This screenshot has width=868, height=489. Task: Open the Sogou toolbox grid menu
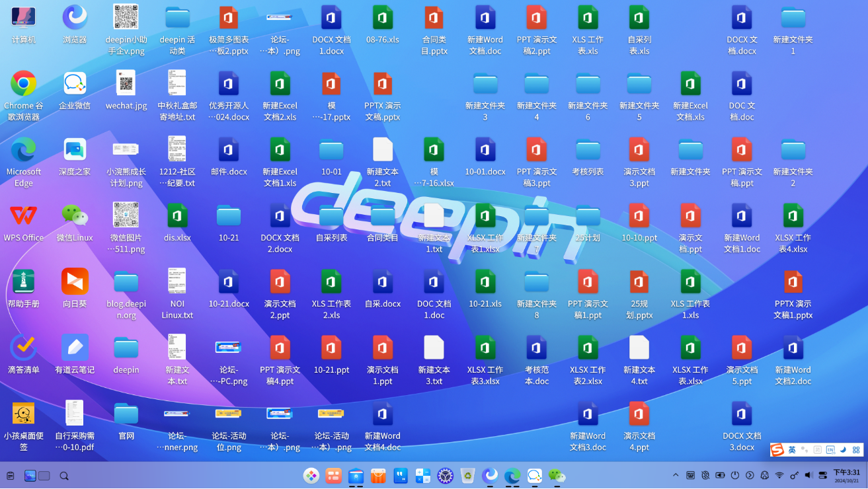point(856,450)
